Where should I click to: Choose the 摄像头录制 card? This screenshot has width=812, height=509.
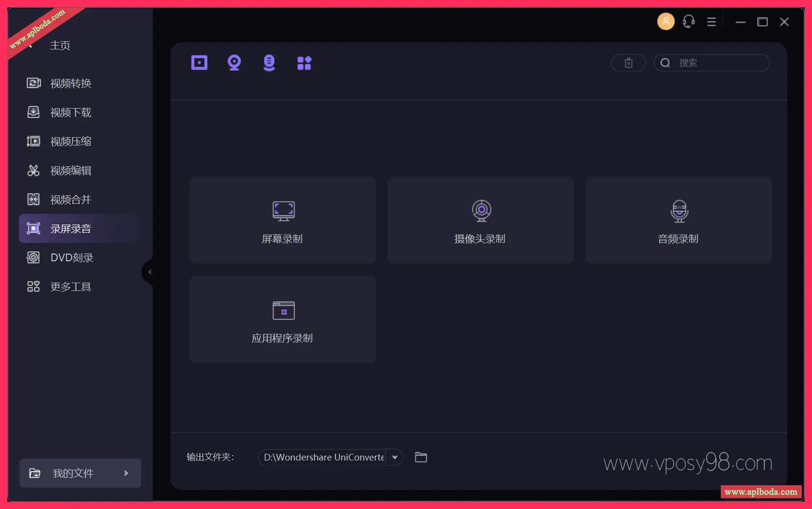(x=480, y=220)
